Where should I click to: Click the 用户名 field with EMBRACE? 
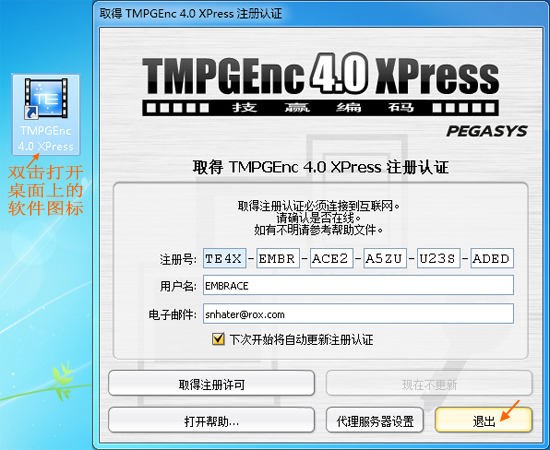coord(358,285)
